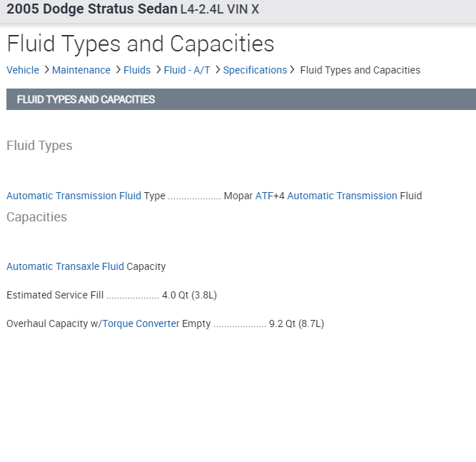
Task: Navigate to the Fluids breadcrumb
Action: click(x=137, y=70)
